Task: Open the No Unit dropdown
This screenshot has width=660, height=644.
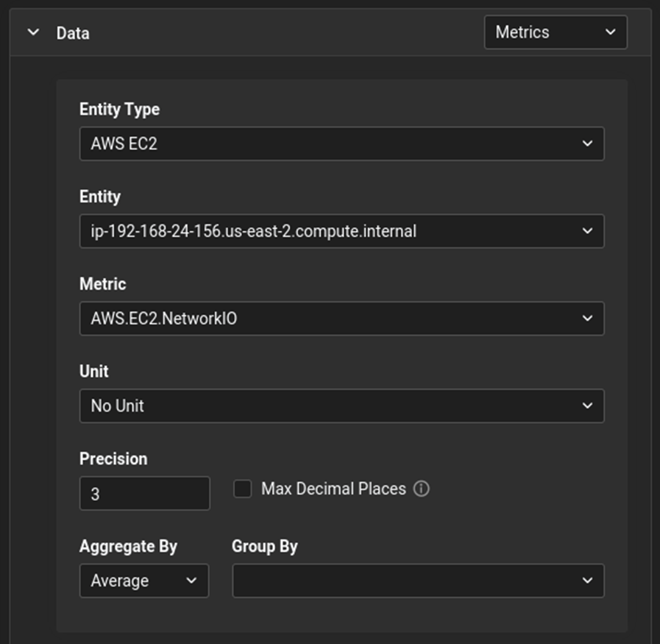Action: pos(331,406)
